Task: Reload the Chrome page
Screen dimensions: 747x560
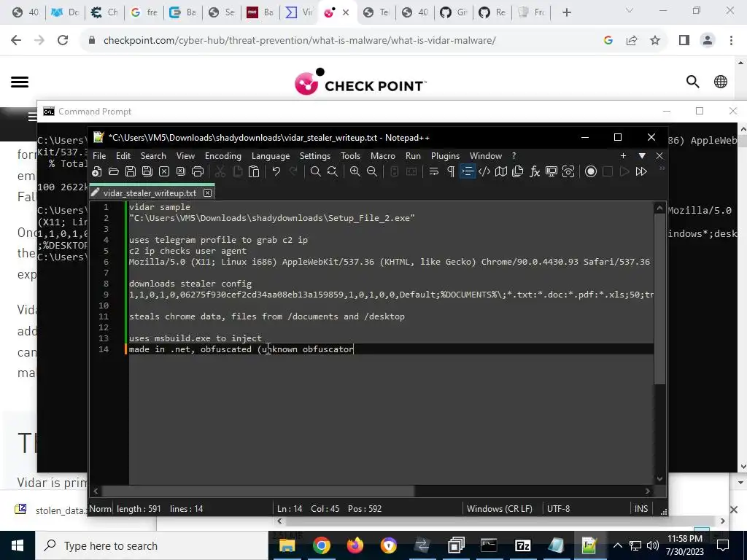Action: [63, 41]
